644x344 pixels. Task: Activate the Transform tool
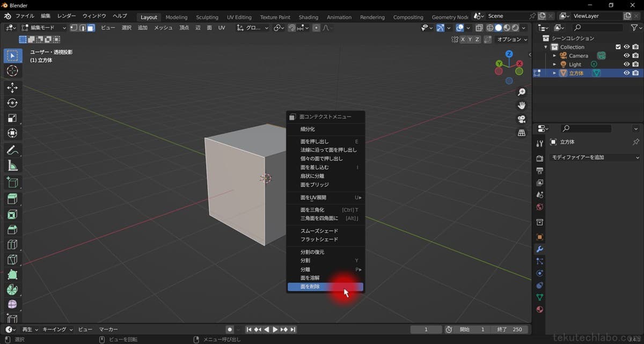12,133
